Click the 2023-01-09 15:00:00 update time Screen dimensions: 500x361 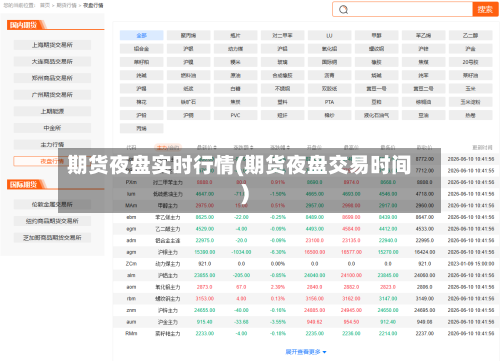471,264
